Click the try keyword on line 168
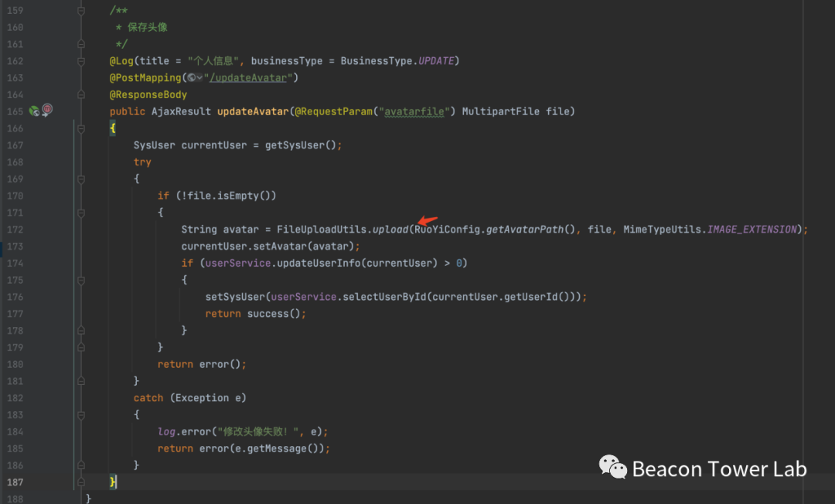835x504 pixels. 142,162
